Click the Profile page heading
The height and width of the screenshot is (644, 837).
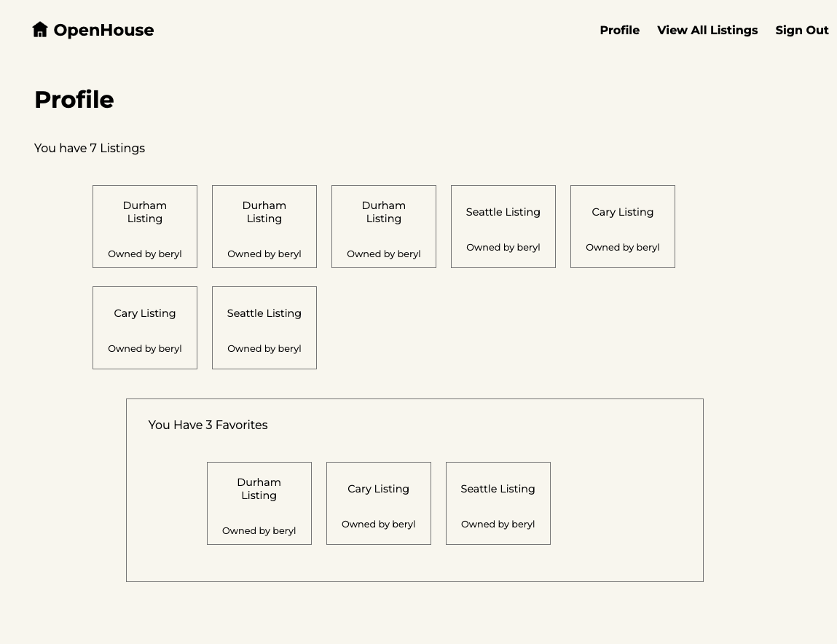click(74, 99)
